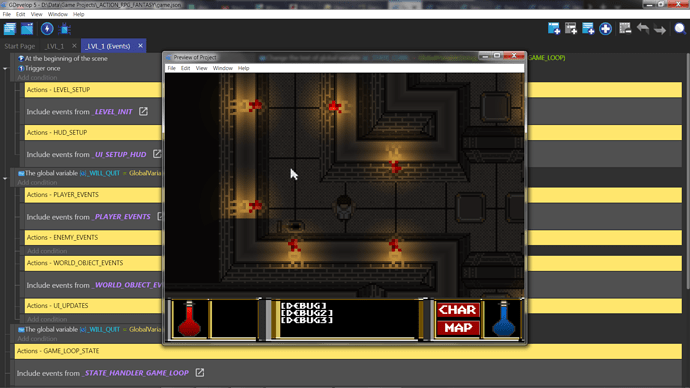Delete the selected event
The width and height of the screenshot is (690, 388).
coord(625,29)
